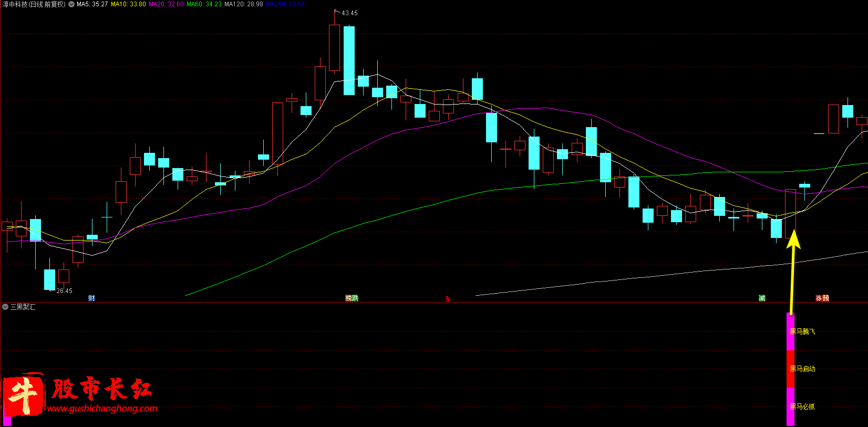Click the 财 financial event marker
This screenshot has height=427, width=868.
91,298
